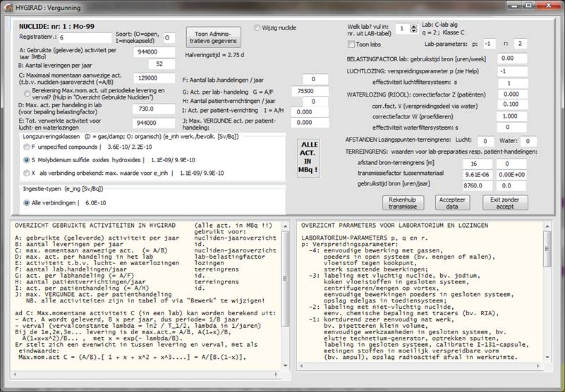
Task: Select Alle verbindingen ingestie-type radio
Action: pyautogui.click(x=26, y=203)
